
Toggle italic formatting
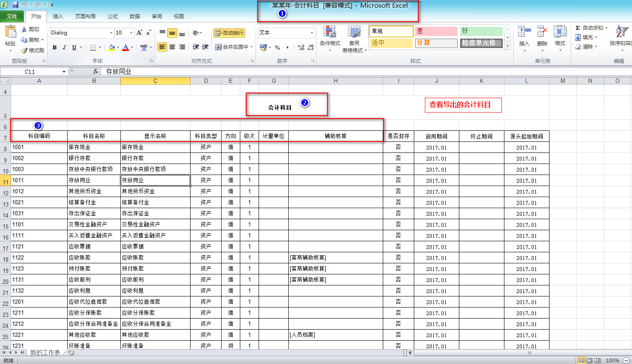64,48
